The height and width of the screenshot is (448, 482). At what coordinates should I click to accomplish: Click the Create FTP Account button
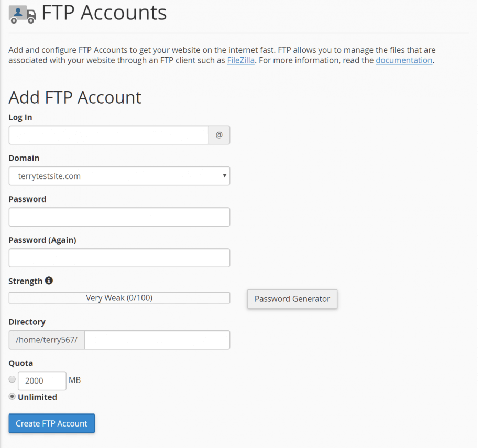(x=51, y=423)
